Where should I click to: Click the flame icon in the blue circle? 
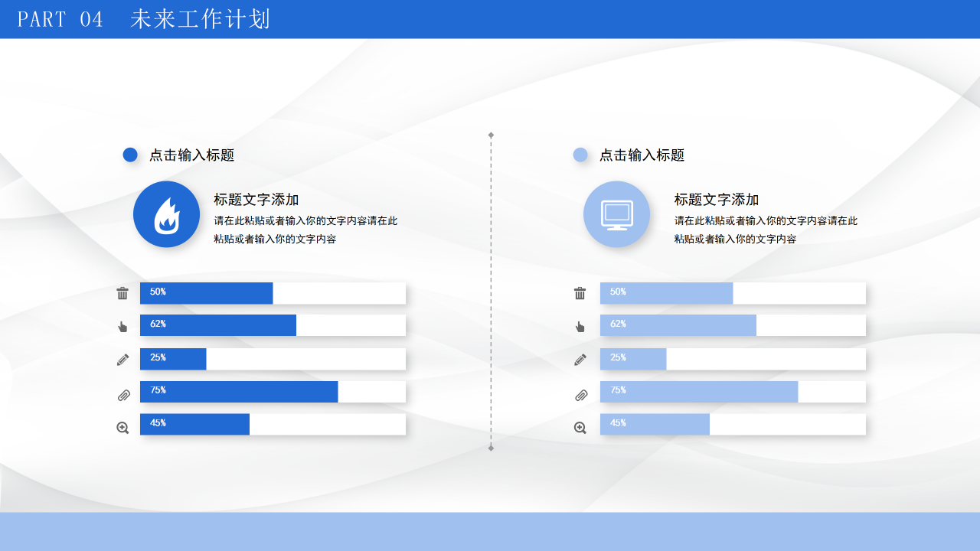(167, 214)
